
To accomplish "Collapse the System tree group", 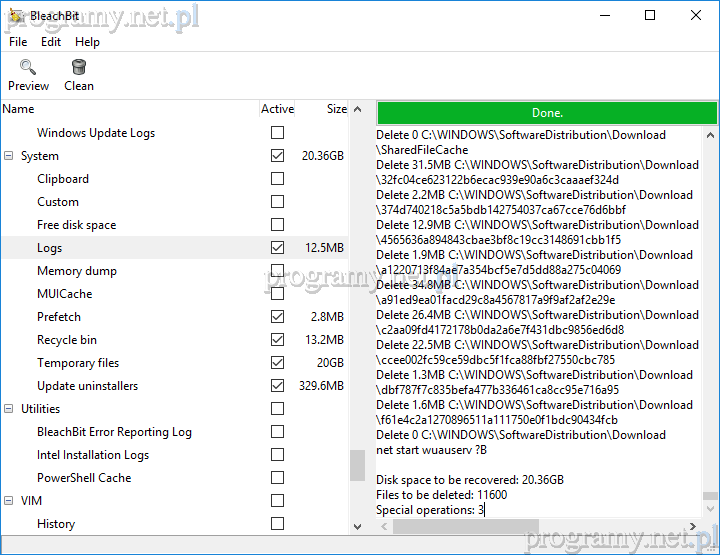I will click(x=9, y=156).
